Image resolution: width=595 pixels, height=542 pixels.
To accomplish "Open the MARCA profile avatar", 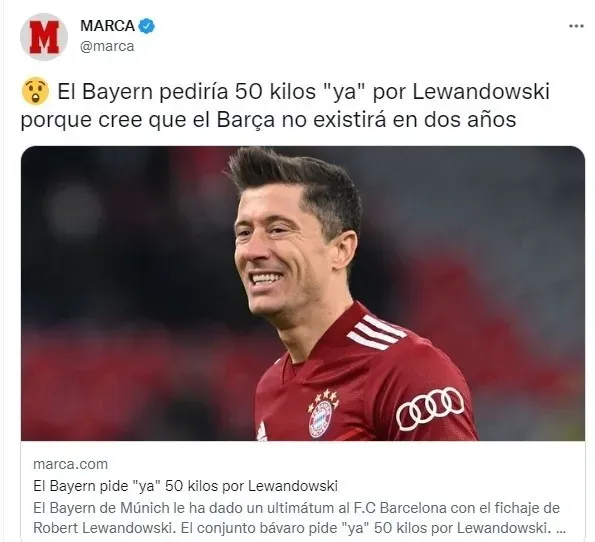I will tap(44, 37).
